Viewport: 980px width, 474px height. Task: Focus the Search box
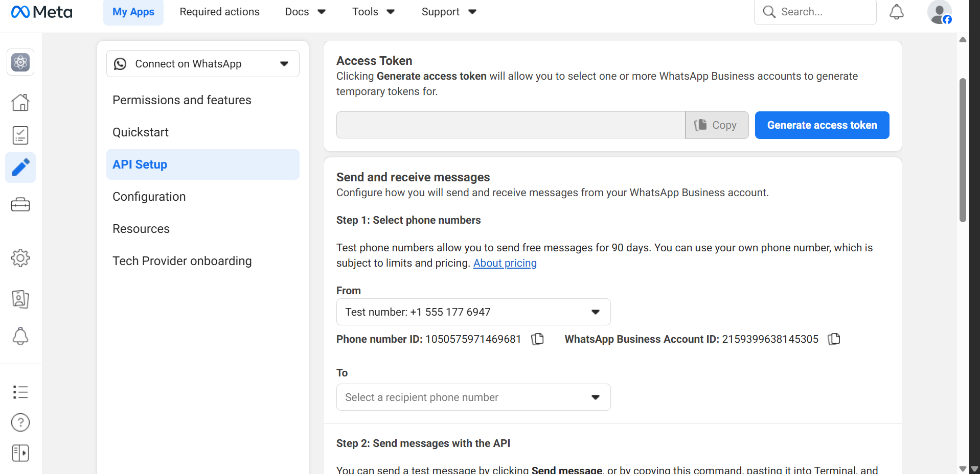click(x=815, y=12)
